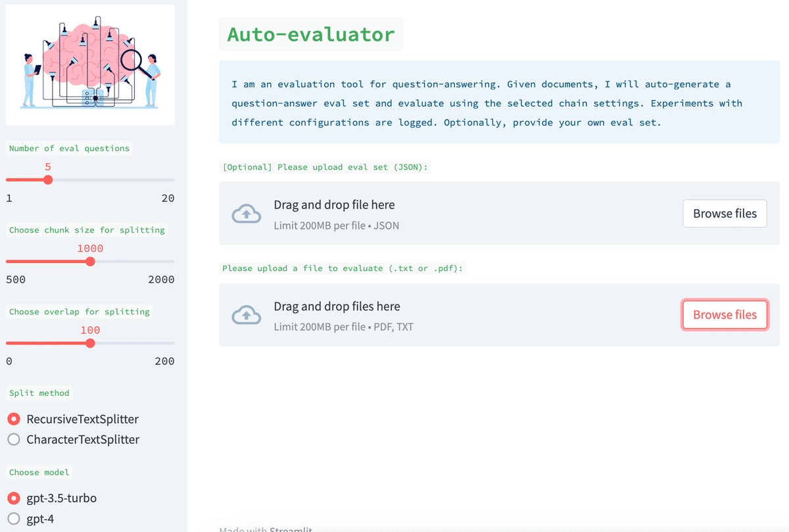Screen dimensions: 789x532
Task: Choose gpt-3.5-turbo as the model
Action: click(x=13, y=498)
